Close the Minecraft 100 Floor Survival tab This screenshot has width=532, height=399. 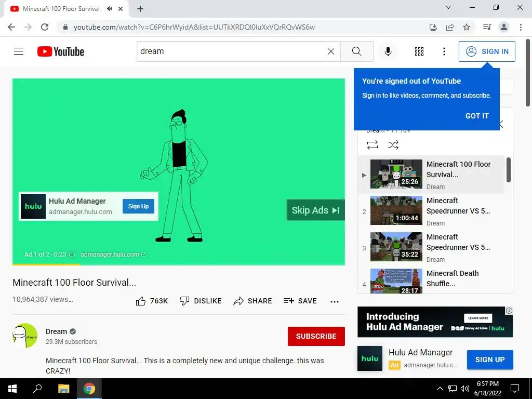pos(121,9)
